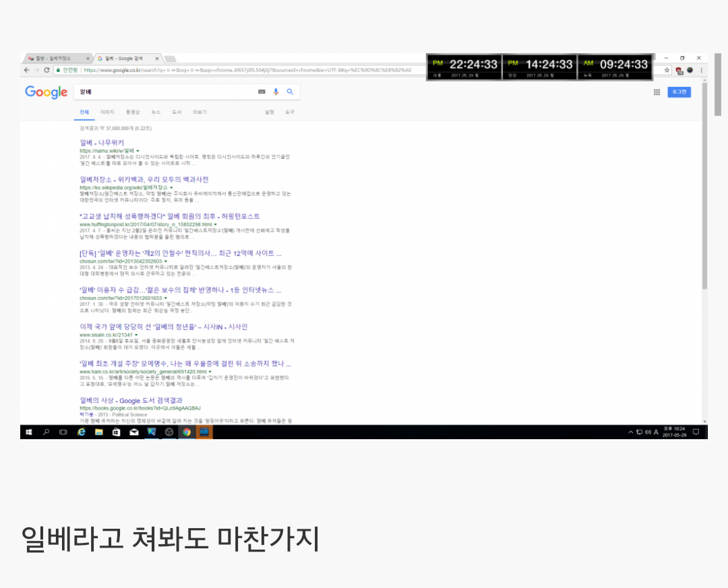Screen dimensions: 728x588
Task: Reload the page with the refresh icon
Action: [47, 70]
